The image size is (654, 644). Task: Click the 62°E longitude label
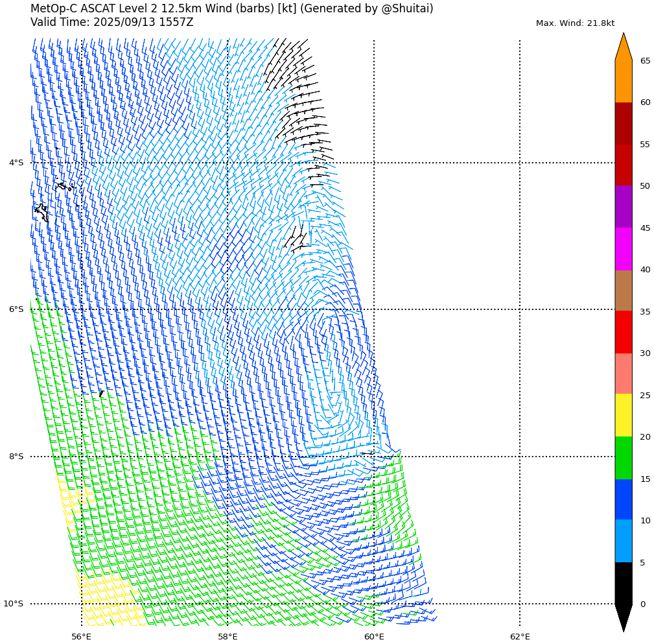pos(520,636)
